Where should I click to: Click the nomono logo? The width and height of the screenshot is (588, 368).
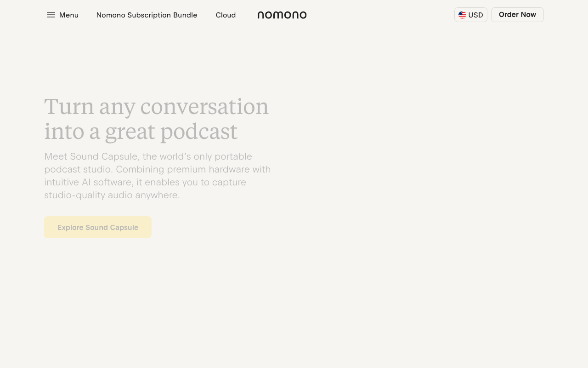pos(282,15)
